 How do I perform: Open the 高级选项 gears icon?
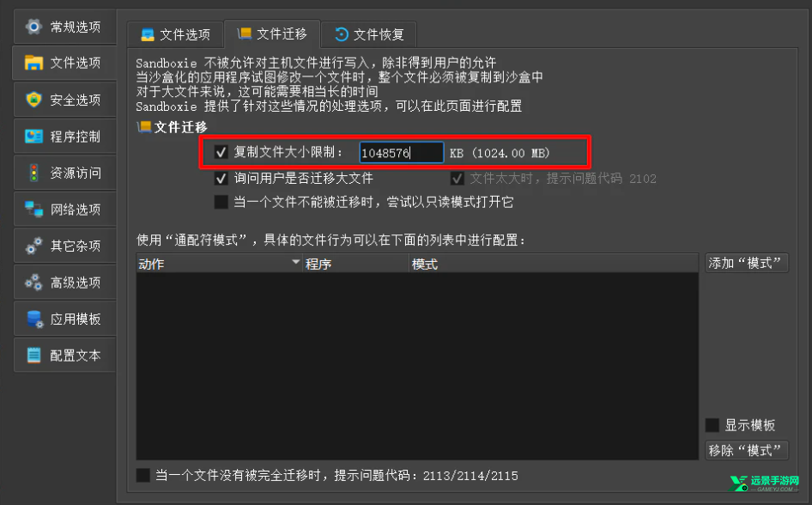click(x=33, y=283)
